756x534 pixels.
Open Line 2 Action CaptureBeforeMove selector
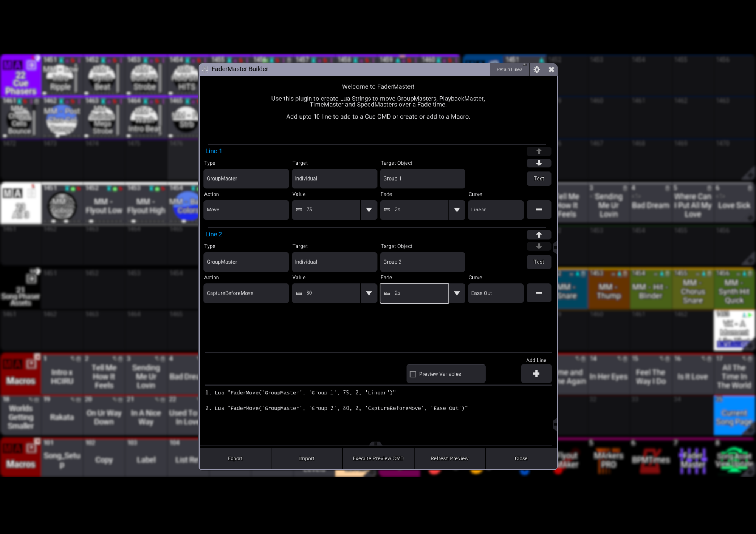[246, 293]
